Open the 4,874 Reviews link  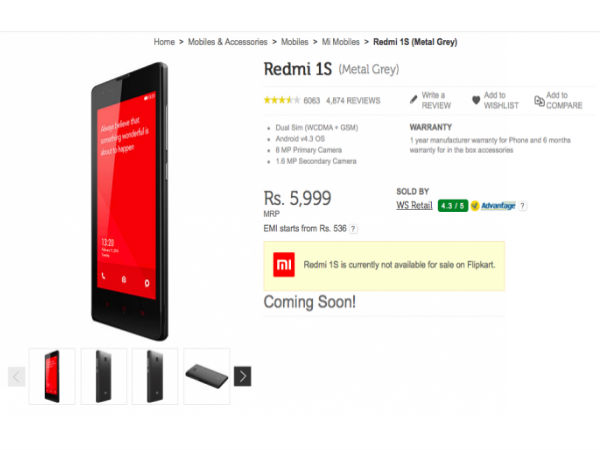(353, 101)
